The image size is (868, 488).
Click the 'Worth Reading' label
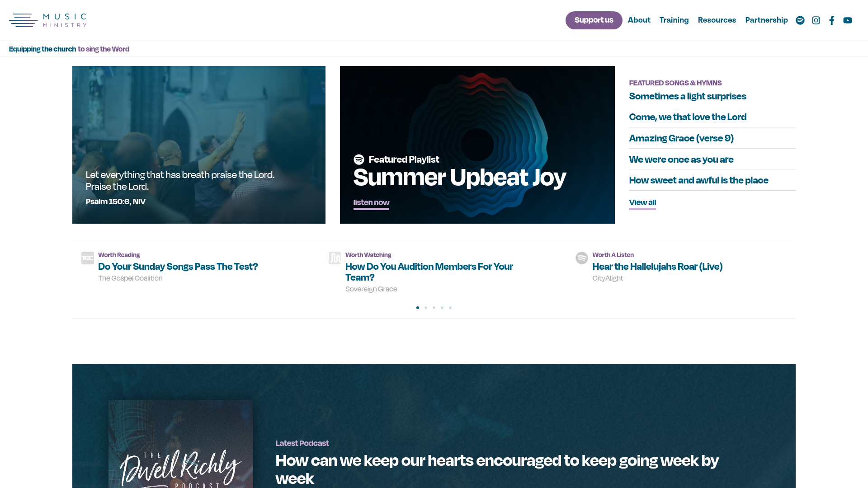(x=119, y=255)
